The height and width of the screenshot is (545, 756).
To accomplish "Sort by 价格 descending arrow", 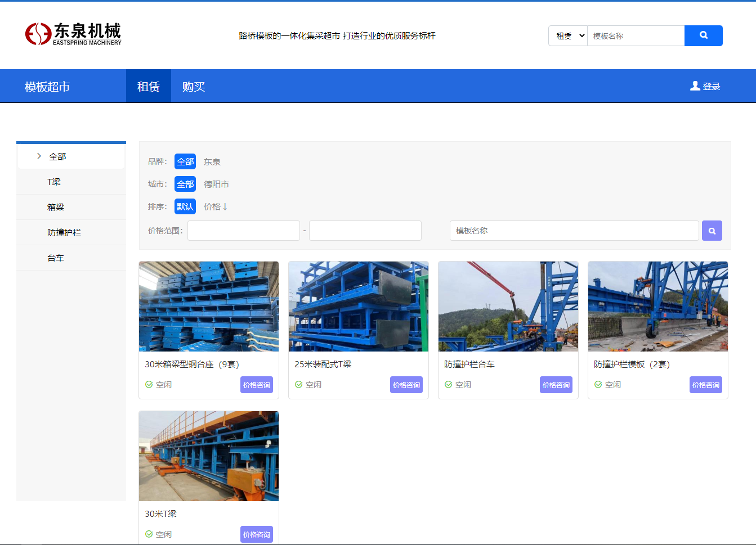I will coord(225,206).
